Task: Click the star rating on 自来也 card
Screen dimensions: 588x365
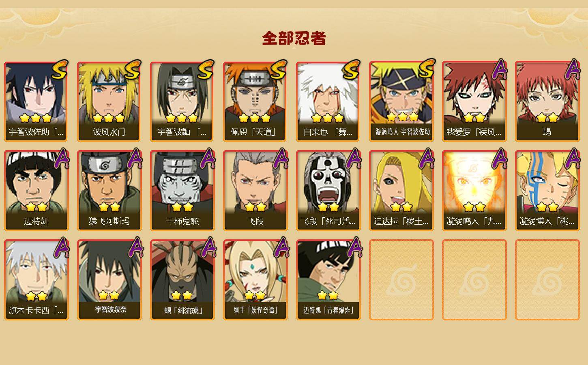Action: click(x=328, y=118)
